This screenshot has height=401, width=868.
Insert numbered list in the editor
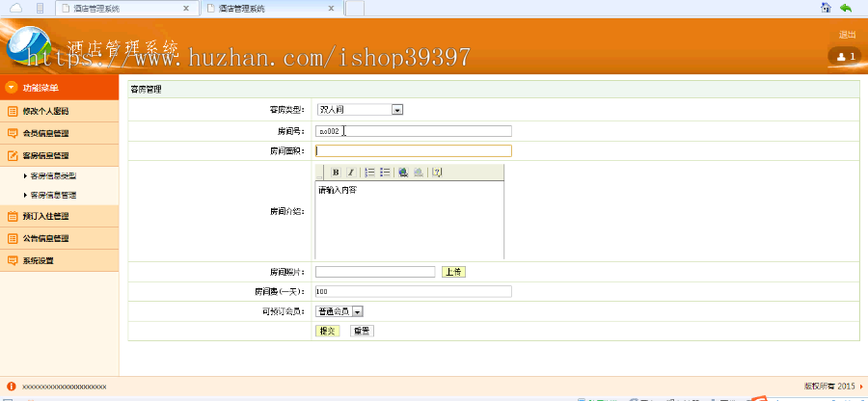click(371, 172)
